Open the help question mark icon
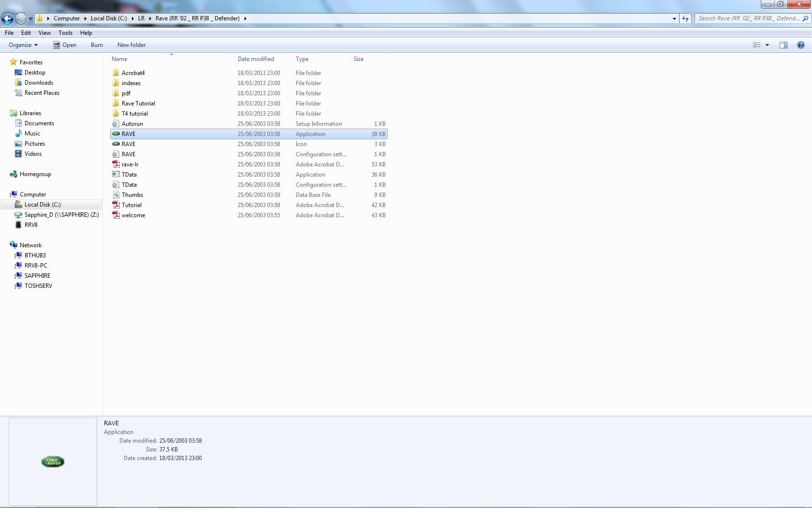 click(801, 45)
